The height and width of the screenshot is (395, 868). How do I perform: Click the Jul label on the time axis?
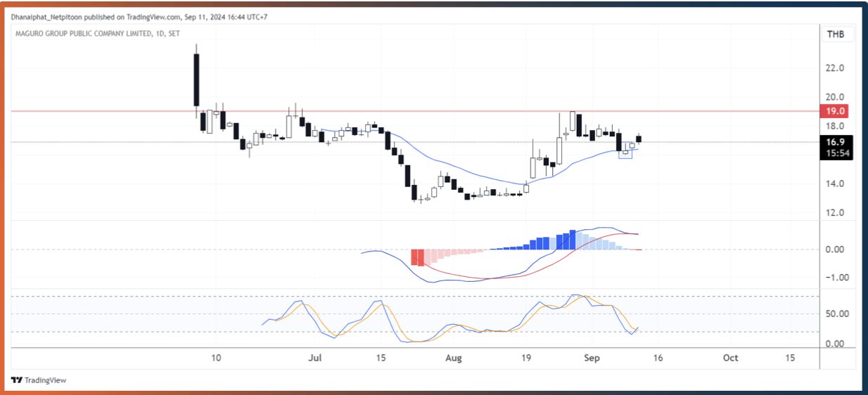[315, 358]
